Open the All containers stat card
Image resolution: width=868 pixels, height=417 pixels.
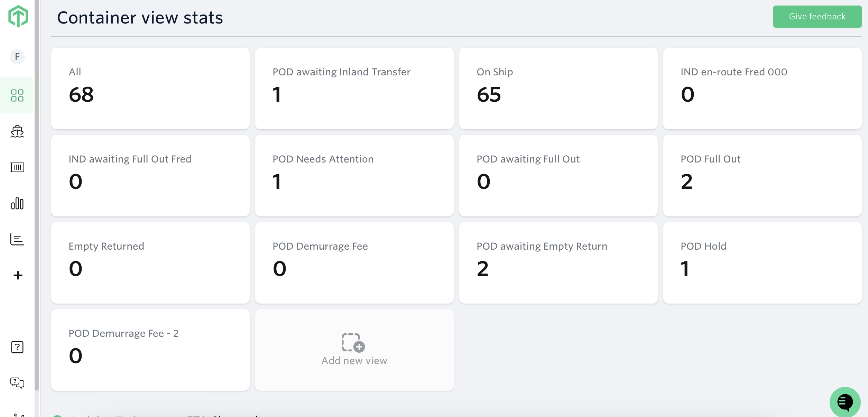[x=150, y=89]
